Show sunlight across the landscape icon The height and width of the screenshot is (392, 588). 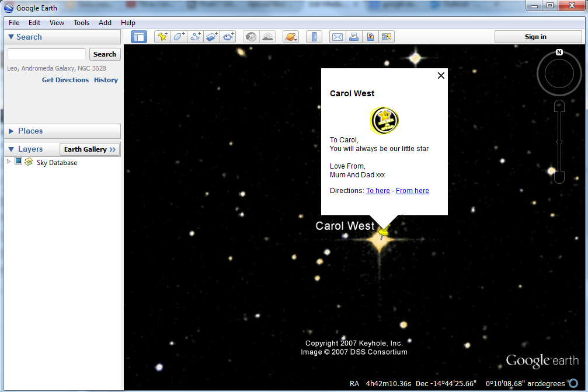click(x=268, y=37)
